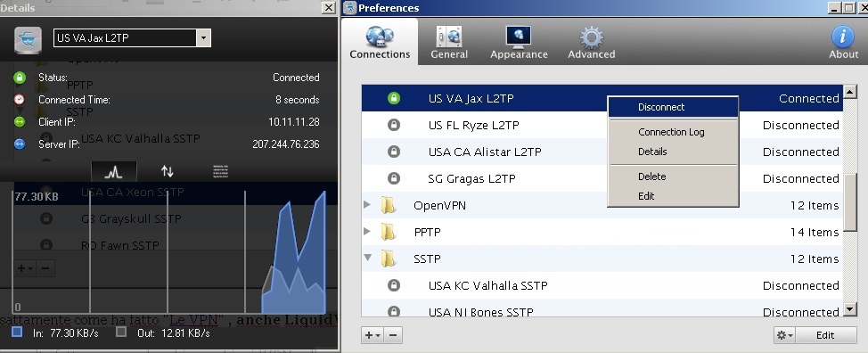Click the traffic graph area in Details
The width and height of the screenshot is (868, 353).
tap(169, 252)
